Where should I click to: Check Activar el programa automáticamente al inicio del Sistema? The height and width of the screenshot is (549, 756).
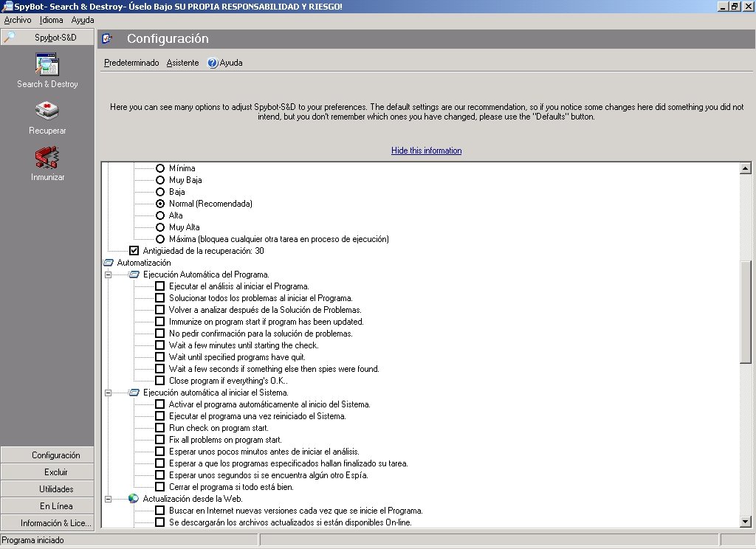pyautogui.click(x=160, y=404)
